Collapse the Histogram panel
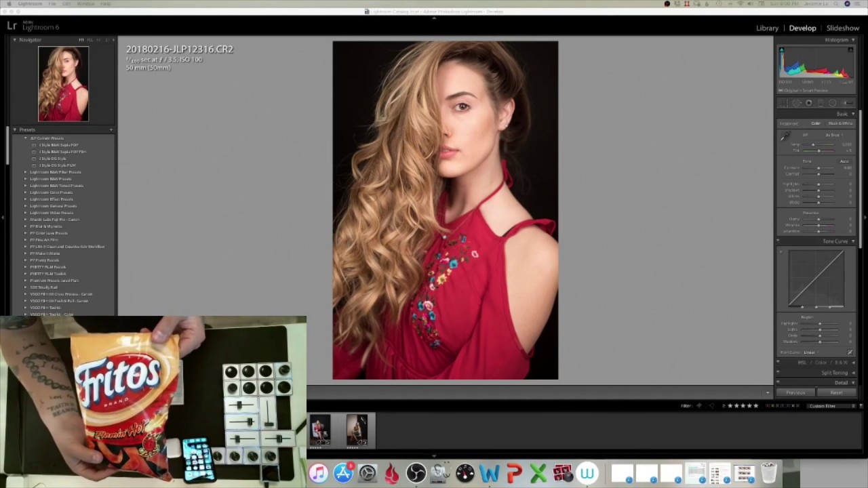The width and height of the screenshot is (868, 488). coord(853,40)
